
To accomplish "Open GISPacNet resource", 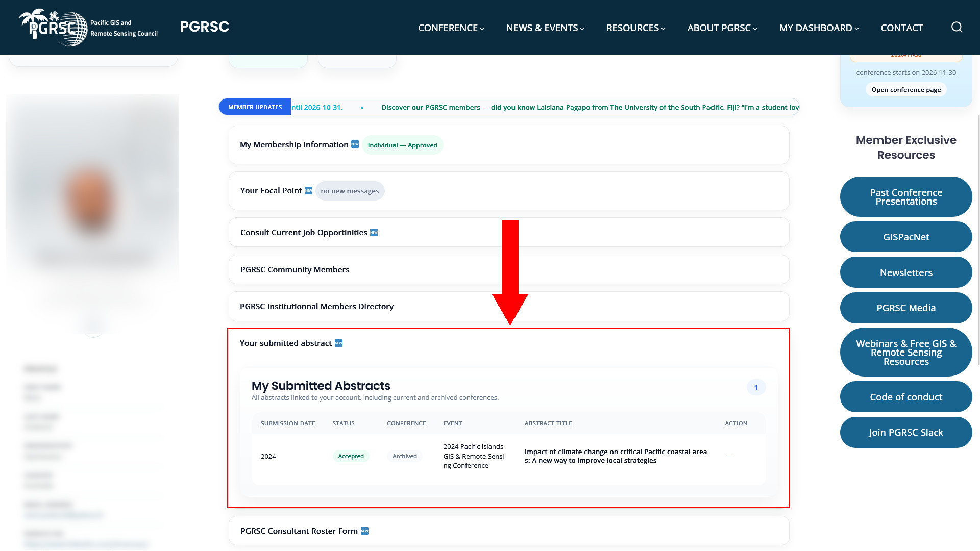I will click(x=906, y=237).
